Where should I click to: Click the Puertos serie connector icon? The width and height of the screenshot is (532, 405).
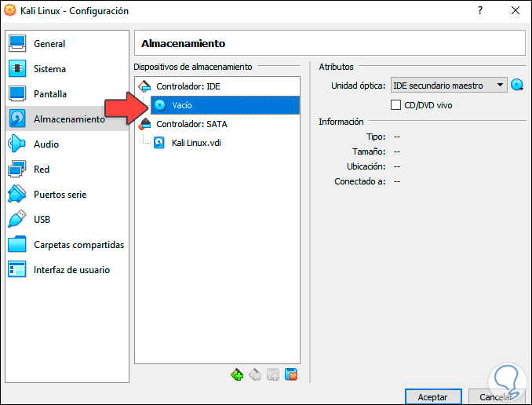tap(17, 195)
